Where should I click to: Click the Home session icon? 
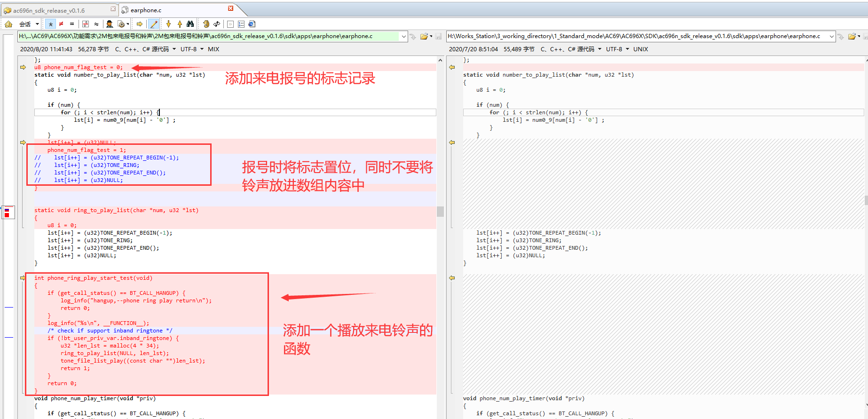tap(8, 24)
